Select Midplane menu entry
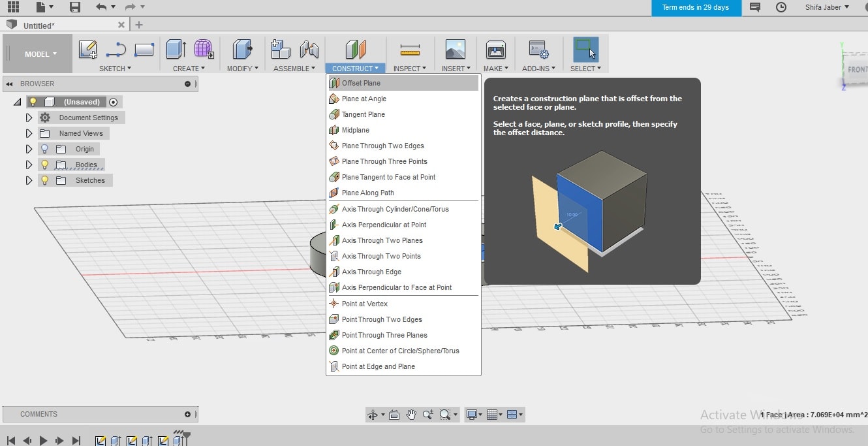This screenshot has width=868, height=446. tap(403, 130)
